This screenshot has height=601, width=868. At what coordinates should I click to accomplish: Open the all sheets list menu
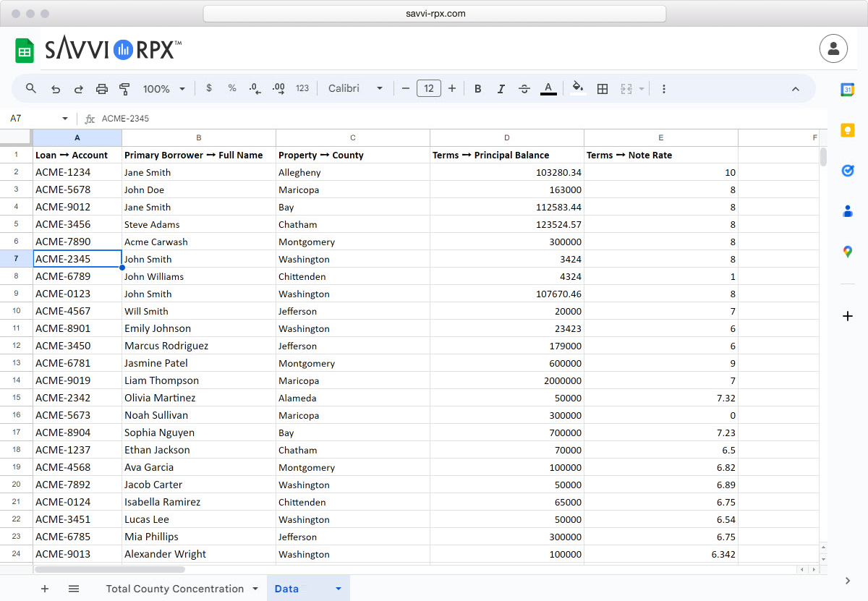point(74,589)
